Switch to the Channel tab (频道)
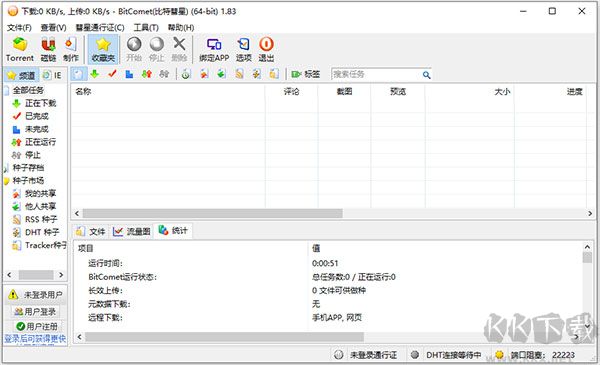 [x=21, y=75]
